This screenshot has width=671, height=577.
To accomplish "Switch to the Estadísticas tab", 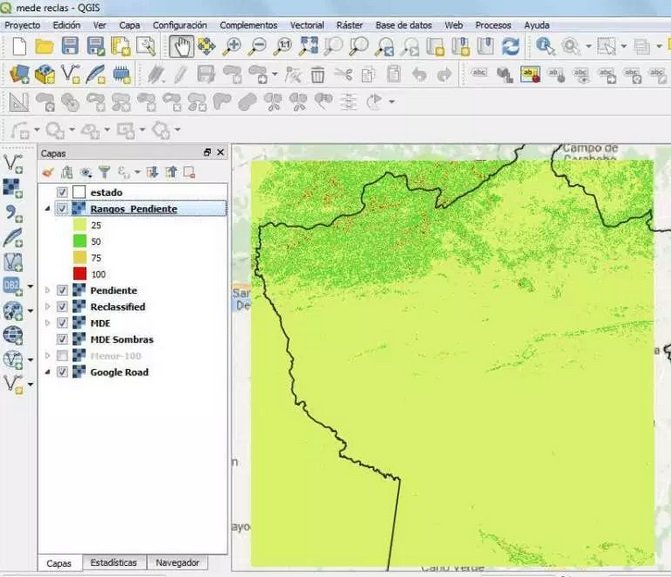I will [113, 563].
